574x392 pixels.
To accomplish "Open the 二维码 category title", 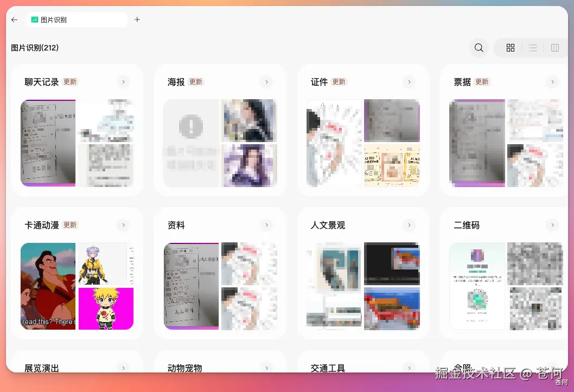I will click(467, 225).
